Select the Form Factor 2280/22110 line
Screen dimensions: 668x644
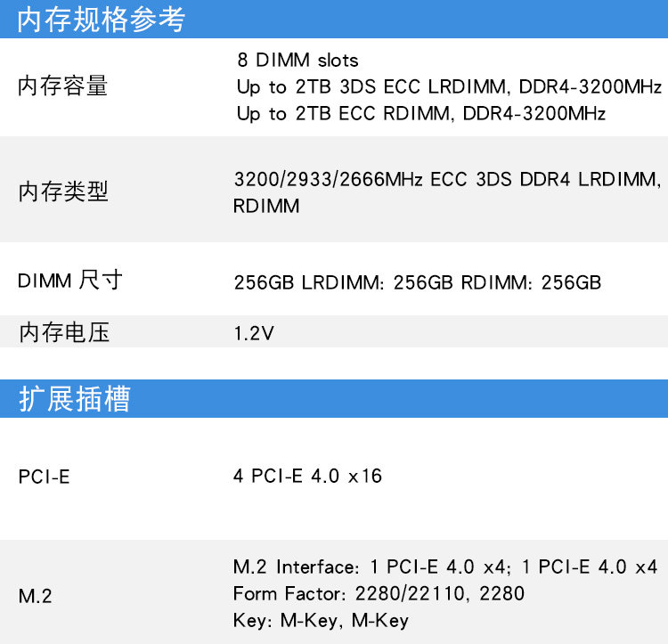click(x=379, y=593)
